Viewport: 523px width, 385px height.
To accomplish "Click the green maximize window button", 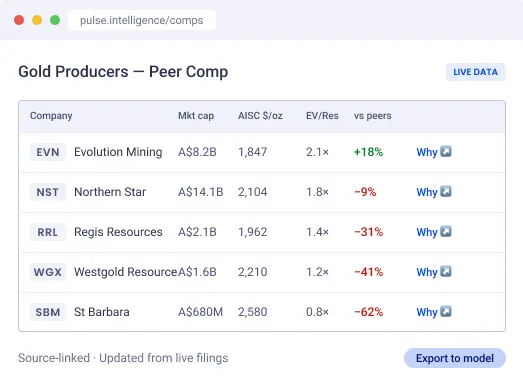I will coord(55,20).
